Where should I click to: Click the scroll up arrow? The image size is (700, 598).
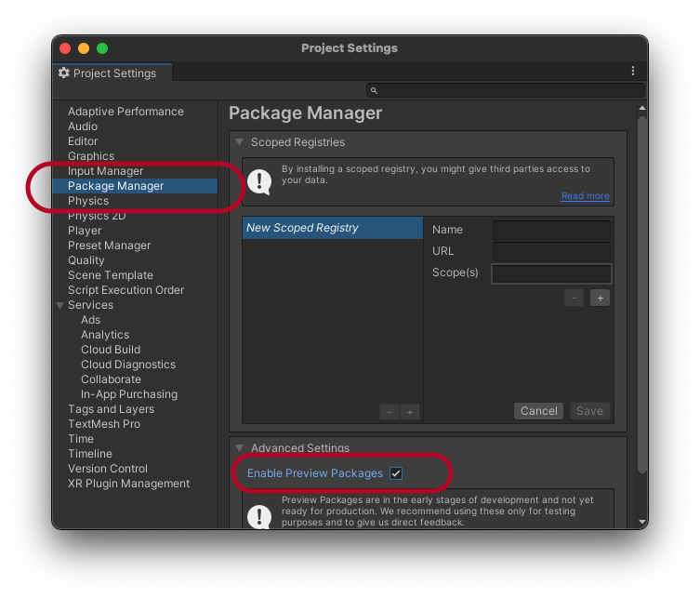(x=642, y=108)
